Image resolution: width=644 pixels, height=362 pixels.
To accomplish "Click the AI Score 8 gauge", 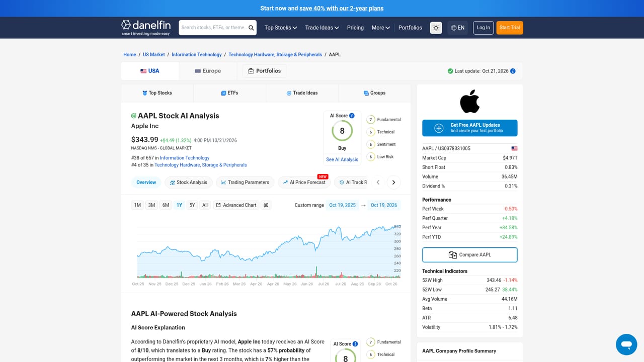I will coord(342,131).
